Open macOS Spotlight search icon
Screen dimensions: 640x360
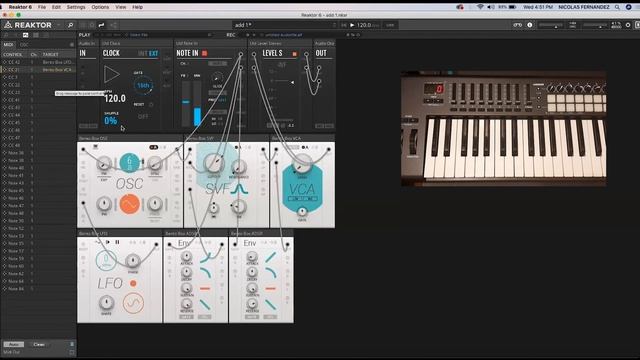[617, 7]
